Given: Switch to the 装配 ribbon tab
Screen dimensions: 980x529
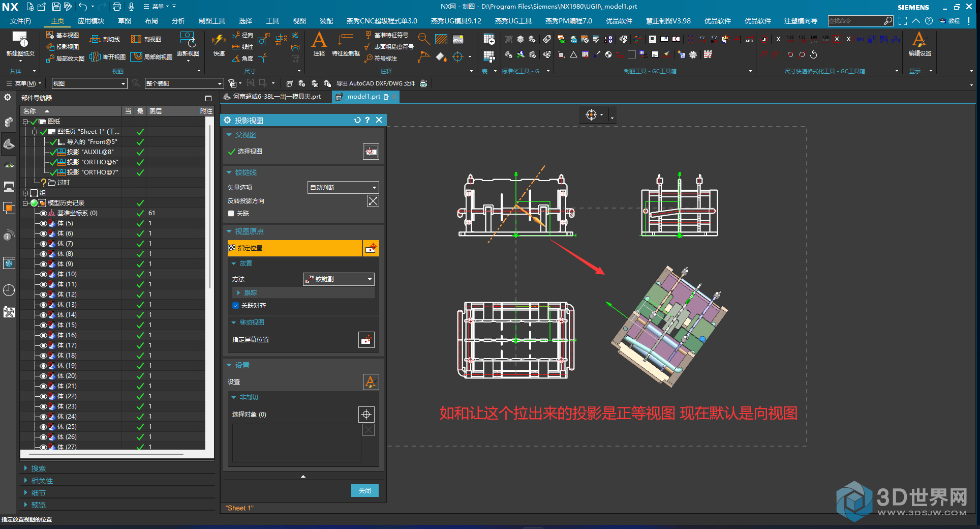Looking at the screenshot, I should 326,21.
